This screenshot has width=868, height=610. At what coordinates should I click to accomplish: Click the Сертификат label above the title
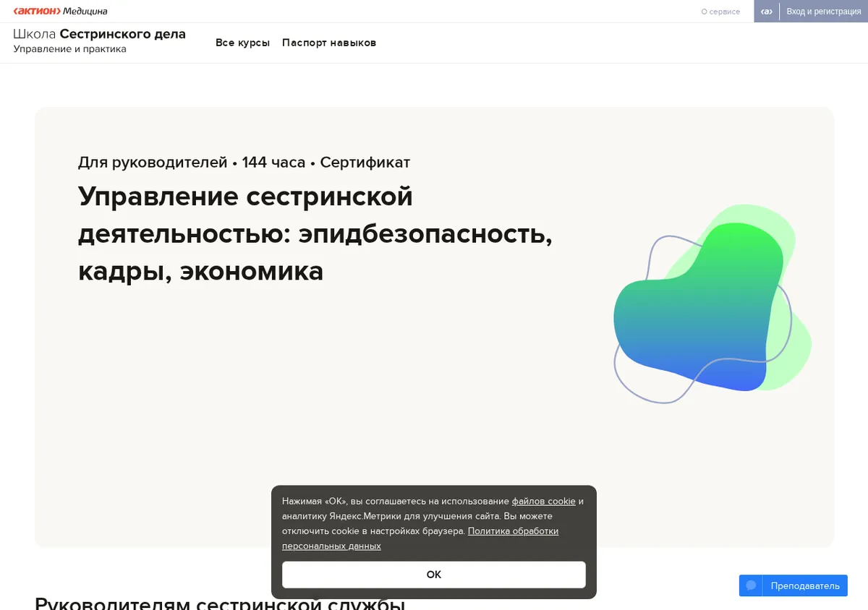coord(365,162)
